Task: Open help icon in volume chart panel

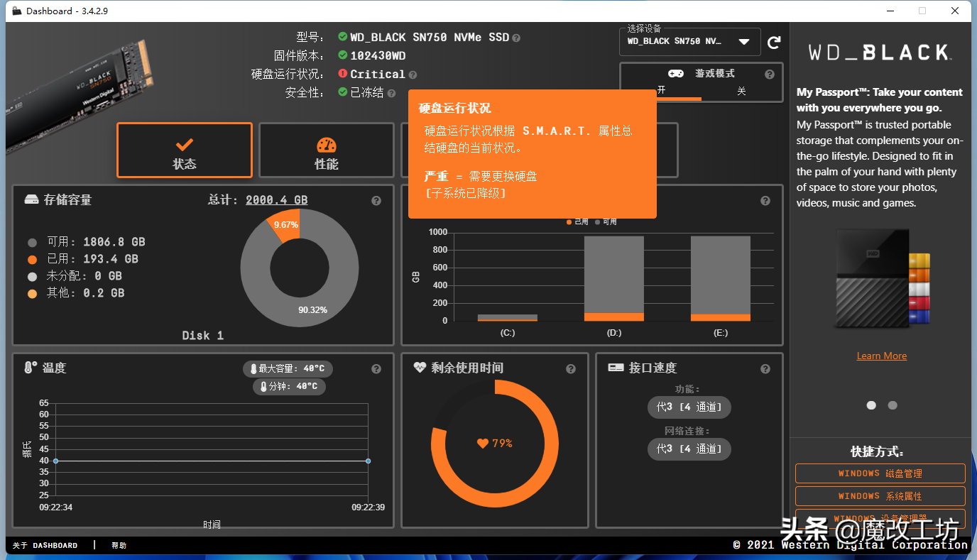Action: tap(765, 201)
